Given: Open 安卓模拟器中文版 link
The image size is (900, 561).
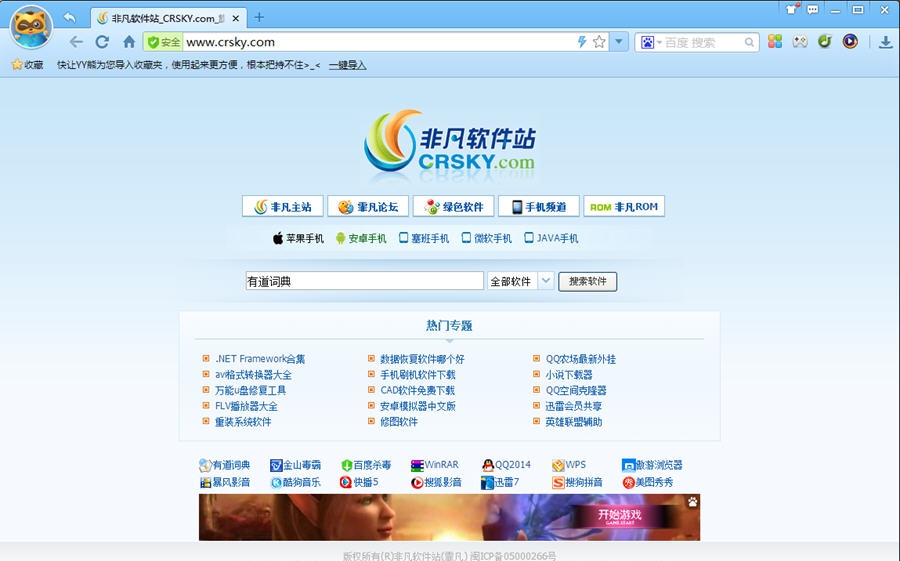Looking at the screenshot, I should coord(418,407).
